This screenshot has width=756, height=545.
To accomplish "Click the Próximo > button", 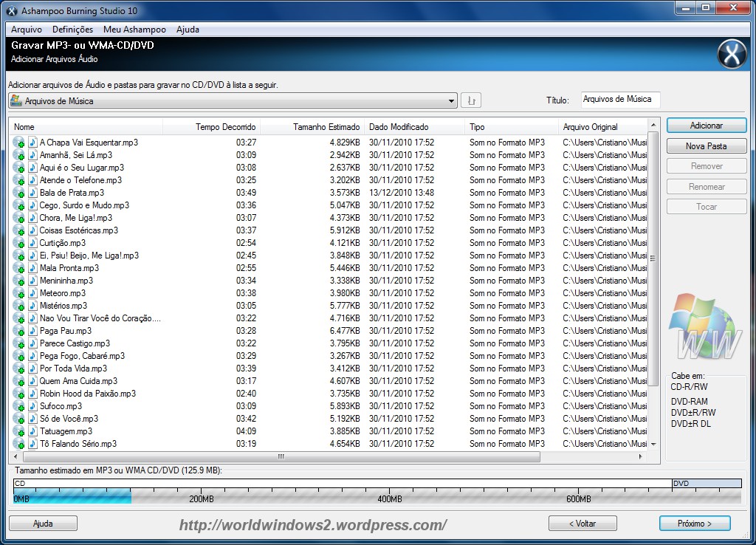I will point(695,524).
